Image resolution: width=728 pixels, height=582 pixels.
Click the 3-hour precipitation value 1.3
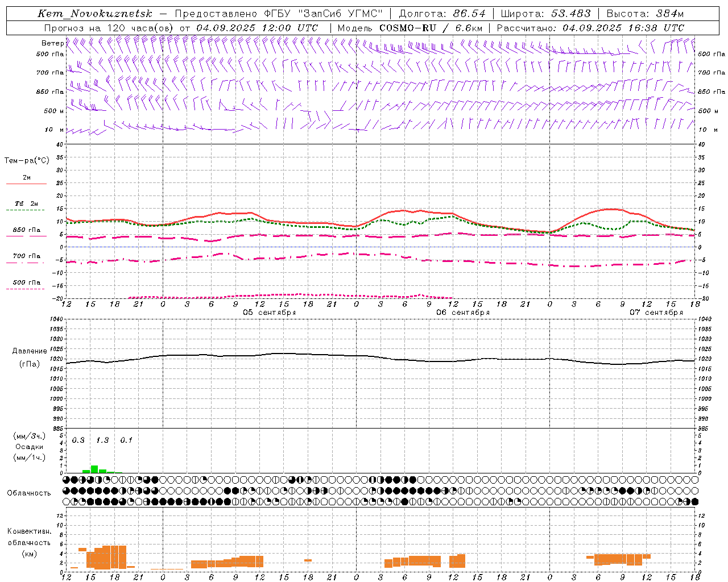(102, 440)
